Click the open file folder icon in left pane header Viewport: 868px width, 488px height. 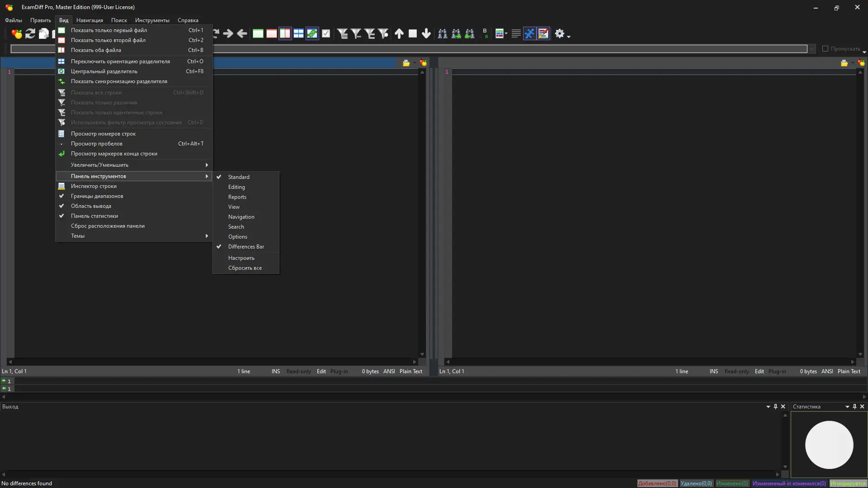(x=406, y=63)
